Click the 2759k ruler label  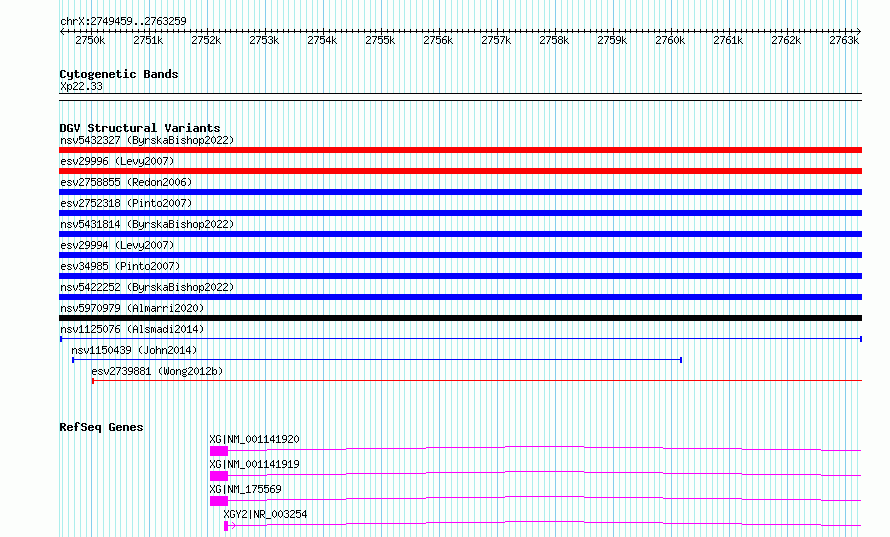click(x=612, y=40)
